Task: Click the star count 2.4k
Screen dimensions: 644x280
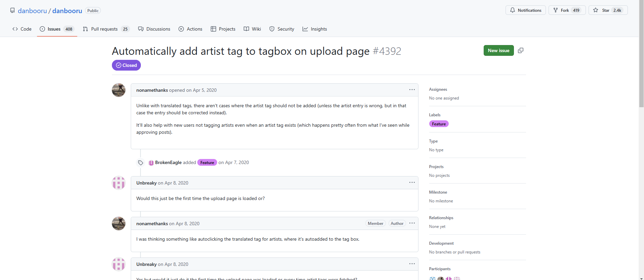Action: coord(617,10)
